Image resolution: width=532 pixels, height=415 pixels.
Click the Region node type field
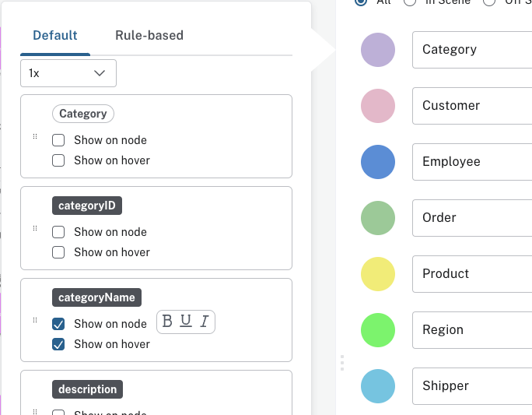click(x=472, y=330)
